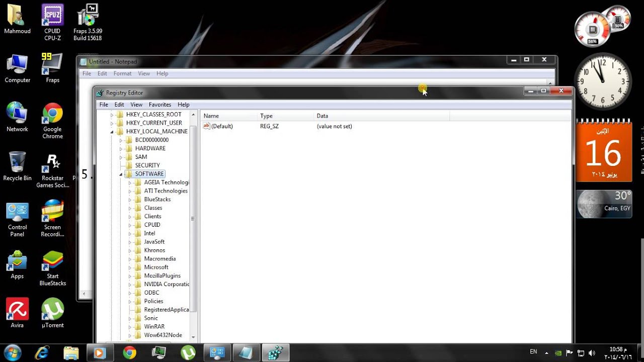Expand the SAM key
Screen dimensions: 644x362
[121, 157]
